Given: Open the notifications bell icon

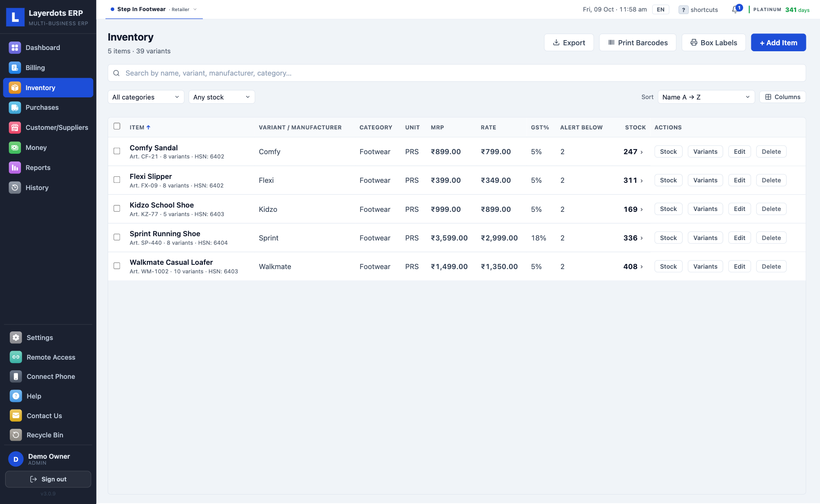Looking at the screenshot, I should tap(735, 9).
